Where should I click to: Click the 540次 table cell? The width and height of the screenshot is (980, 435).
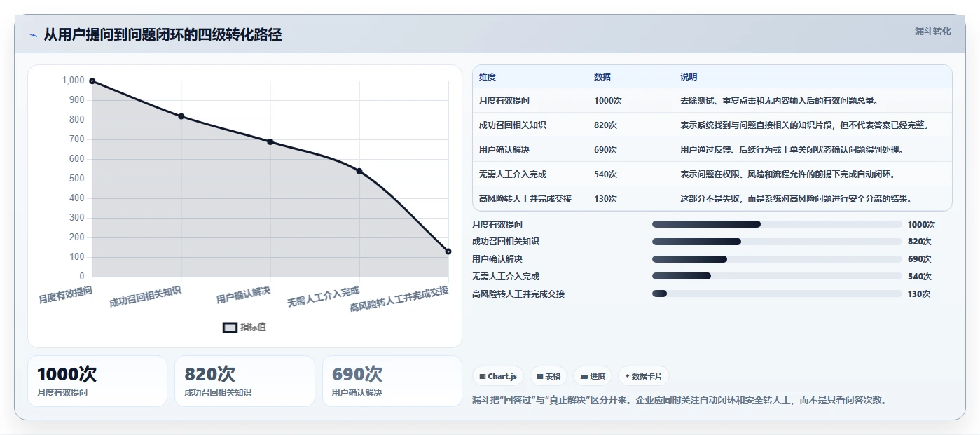(x=605, y=174)
